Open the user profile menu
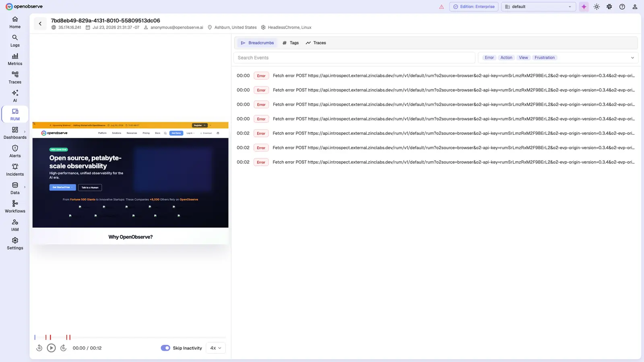The width and height of the screenshot is (644, 362). click(x=635, y=7)
